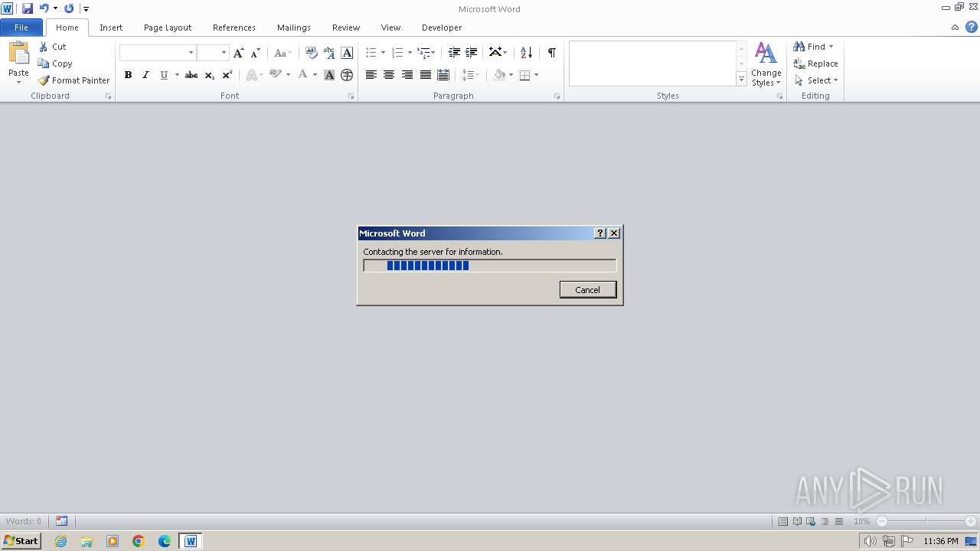
Task: Select the Format Painter tool
Action: [74, 80]
